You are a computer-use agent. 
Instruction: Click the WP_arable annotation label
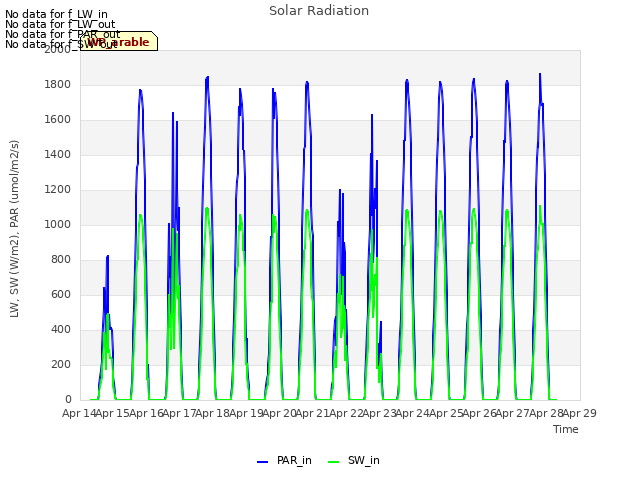click(x=118, y=42)
